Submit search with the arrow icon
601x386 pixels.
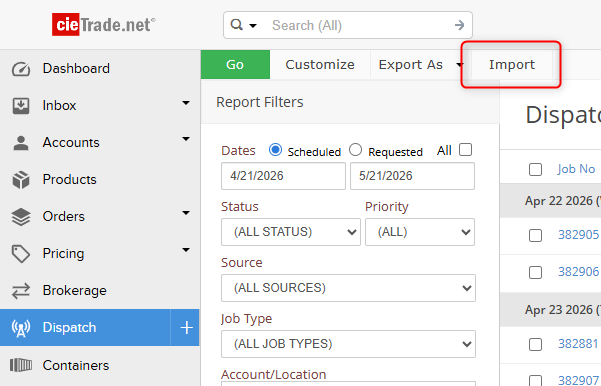[459, 25]
